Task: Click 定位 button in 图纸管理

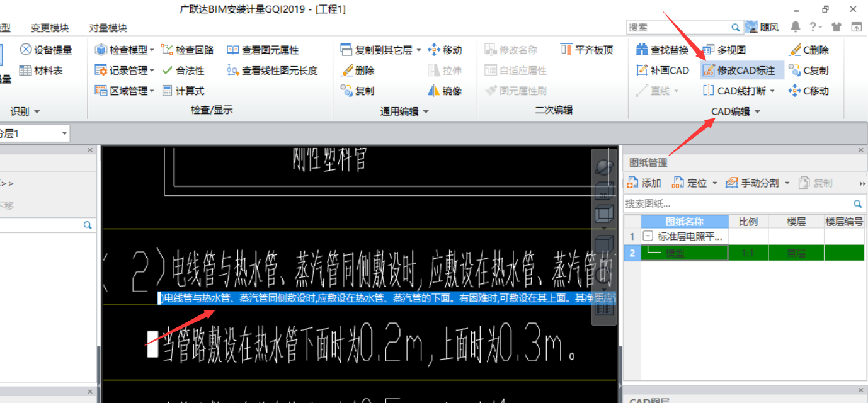Action: 690,183
